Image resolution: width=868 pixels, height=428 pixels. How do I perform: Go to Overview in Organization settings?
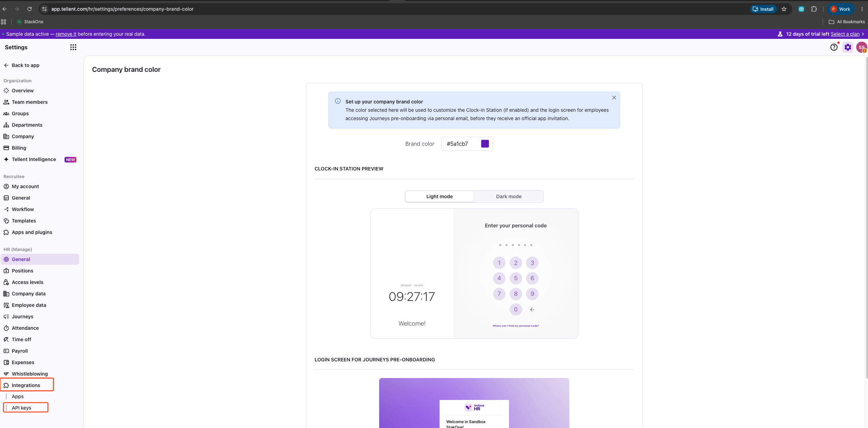pos(40,91)
